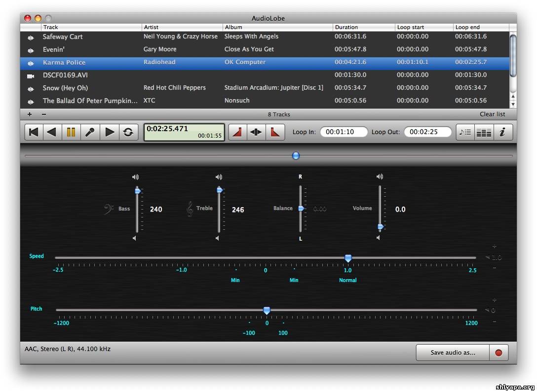Toggle the playlist view icon

tap(465, 132)
